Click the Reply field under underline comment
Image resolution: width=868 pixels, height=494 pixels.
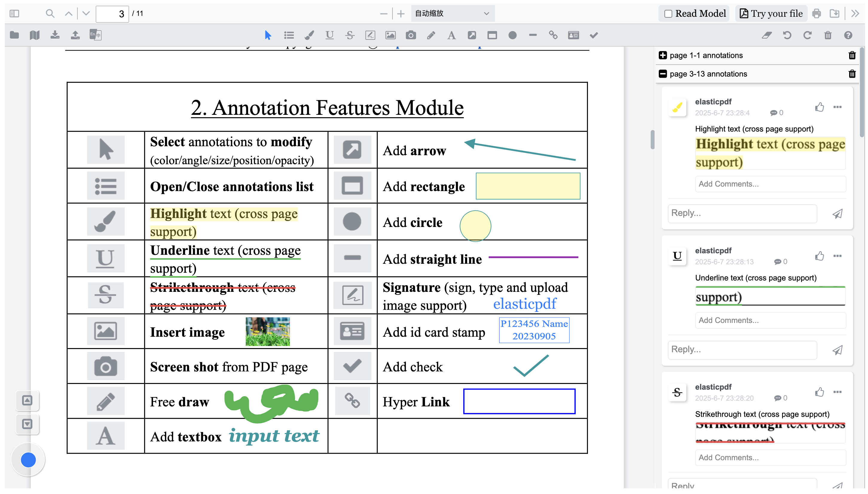(742, 350)
